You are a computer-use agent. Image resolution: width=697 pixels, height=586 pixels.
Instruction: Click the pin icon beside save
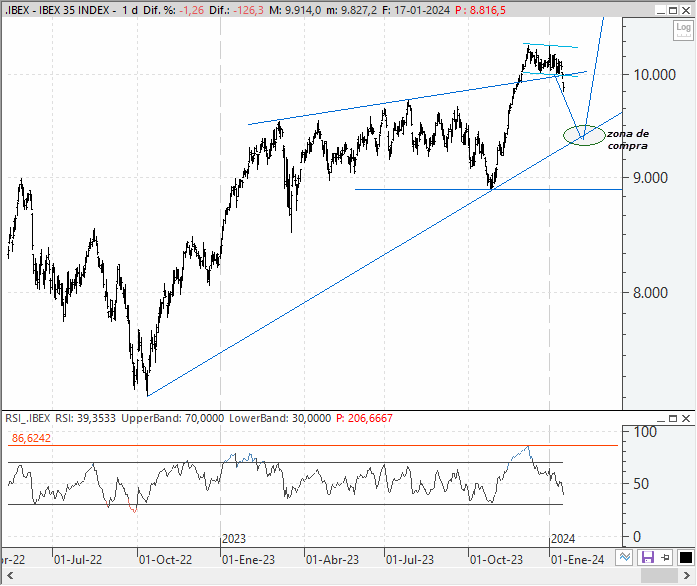[665, 557]
